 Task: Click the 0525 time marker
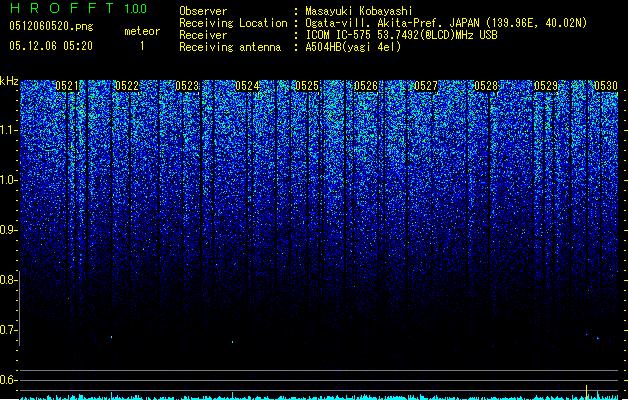(307, 86)
